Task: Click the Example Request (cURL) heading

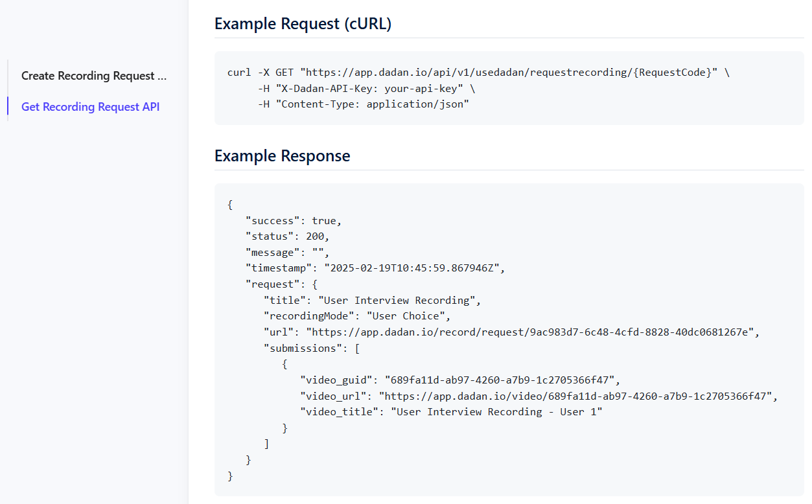Action: pyautogui.click(x=303, y=24)
